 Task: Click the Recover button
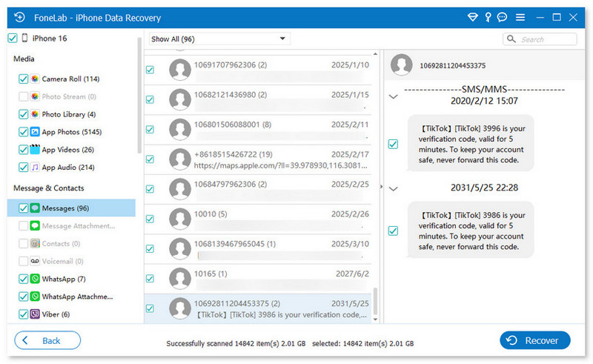pyautogui.click(x=534, y=340)
